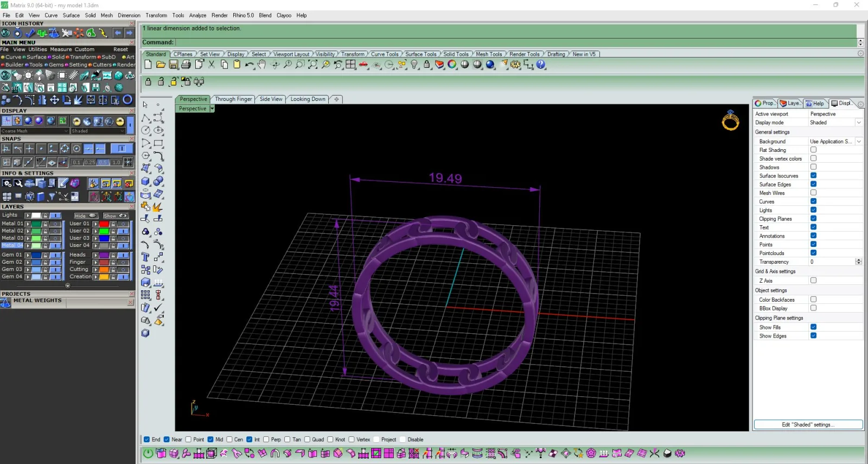Expand the Heads layer arrow
The width and height of the screenshot is (868, 464).
coord(95,255)
